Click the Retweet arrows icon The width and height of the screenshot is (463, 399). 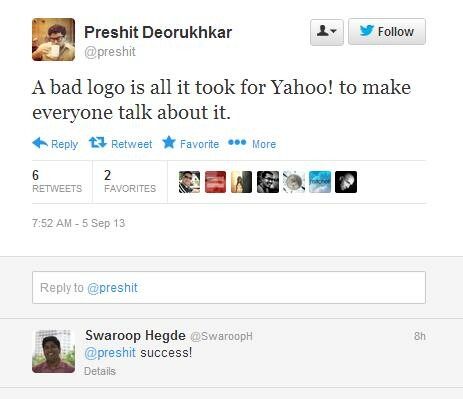98,143
